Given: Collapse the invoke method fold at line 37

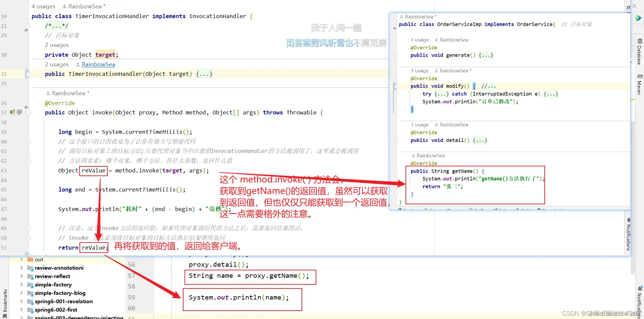Looking at the screenshot, I should [x=29, y=113].
